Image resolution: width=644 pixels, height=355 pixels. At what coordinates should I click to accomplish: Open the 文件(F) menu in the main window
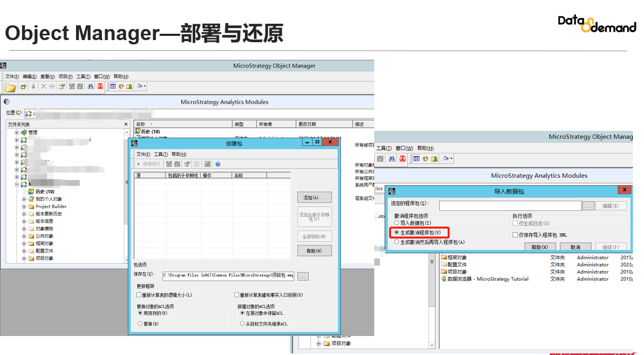pyautogui.click(x=12, y=76)
